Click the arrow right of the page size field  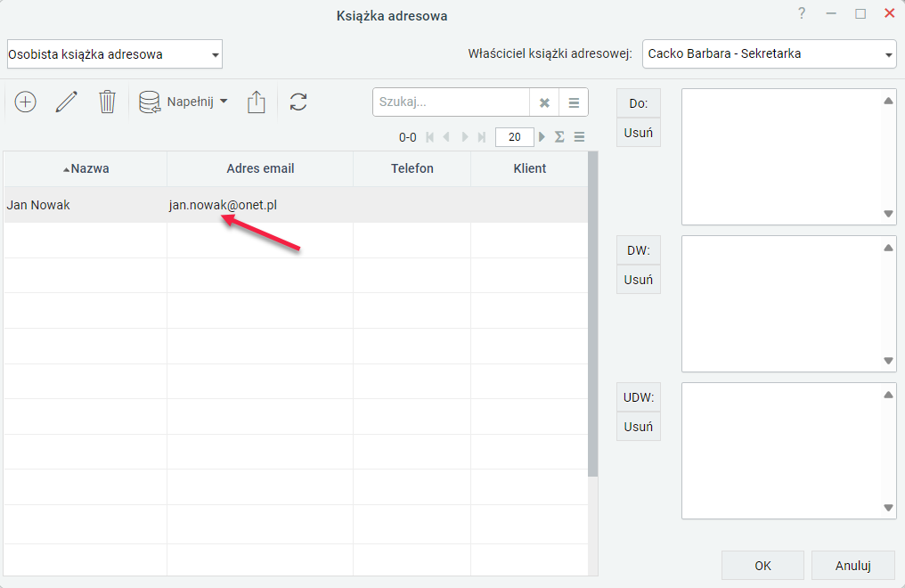[542, 137]
